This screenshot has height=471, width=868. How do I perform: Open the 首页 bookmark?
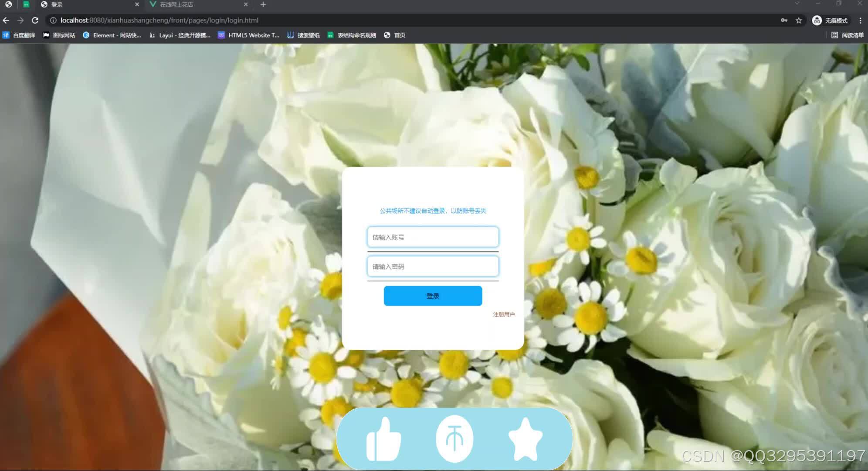click(x=394, y=35)
